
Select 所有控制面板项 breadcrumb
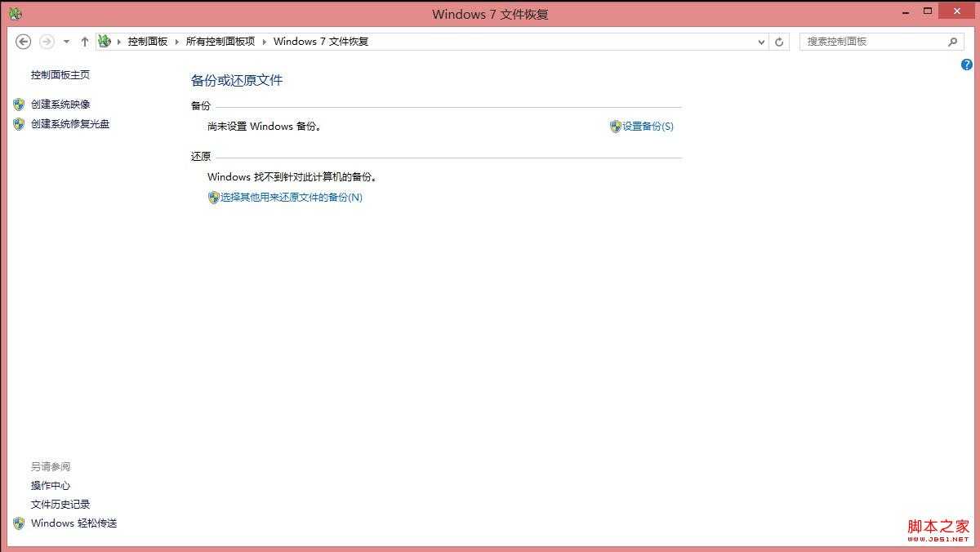point(220,42)
